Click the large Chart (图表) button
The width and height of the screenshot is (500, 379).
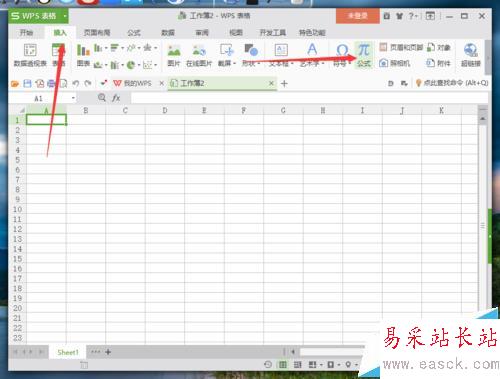tap(83, 55)
